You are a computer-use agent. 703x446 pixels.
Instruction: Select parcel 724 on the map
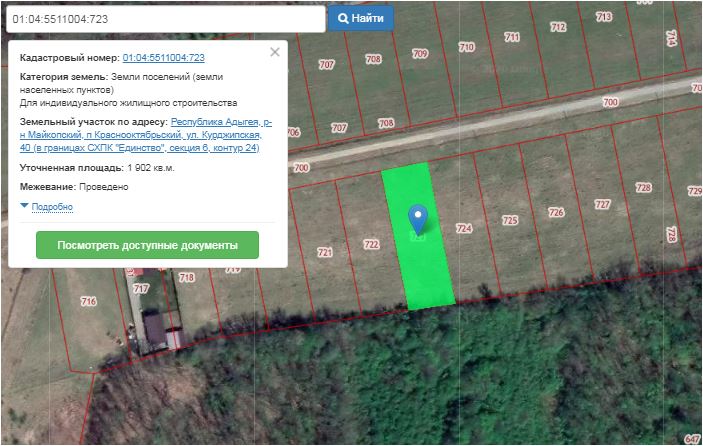[464, 229]
